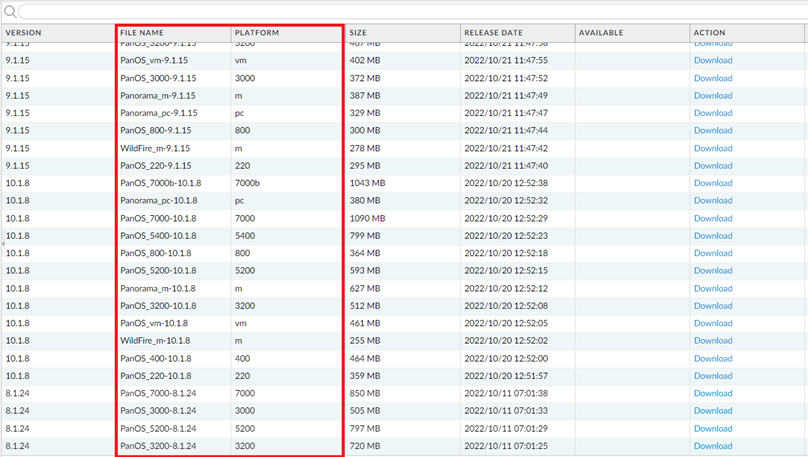This screenshot has height=457, width=808.
Task: Sort by the RELEASE DATE column header
Action: tap(517, 32)
